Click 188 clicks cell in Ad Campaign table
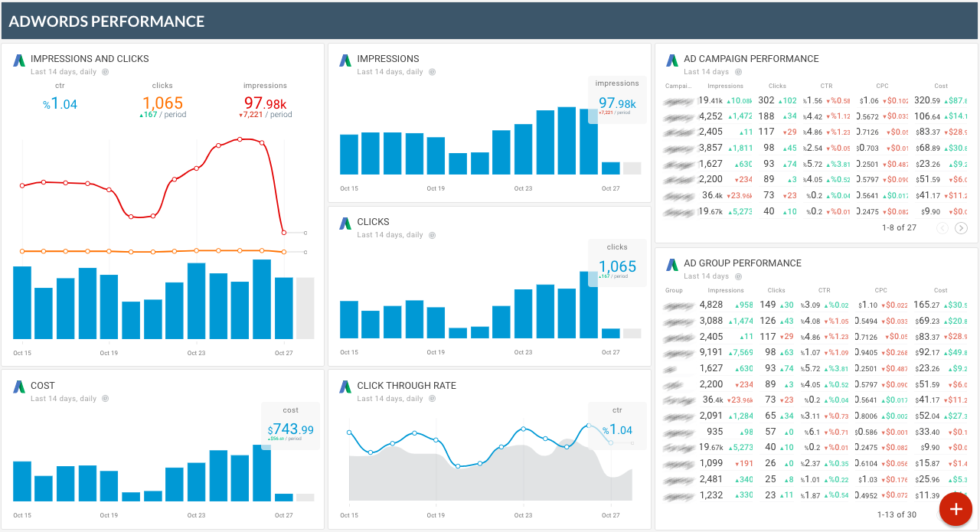The height and width of the screenshot is (532, 980). coord(766,116)
